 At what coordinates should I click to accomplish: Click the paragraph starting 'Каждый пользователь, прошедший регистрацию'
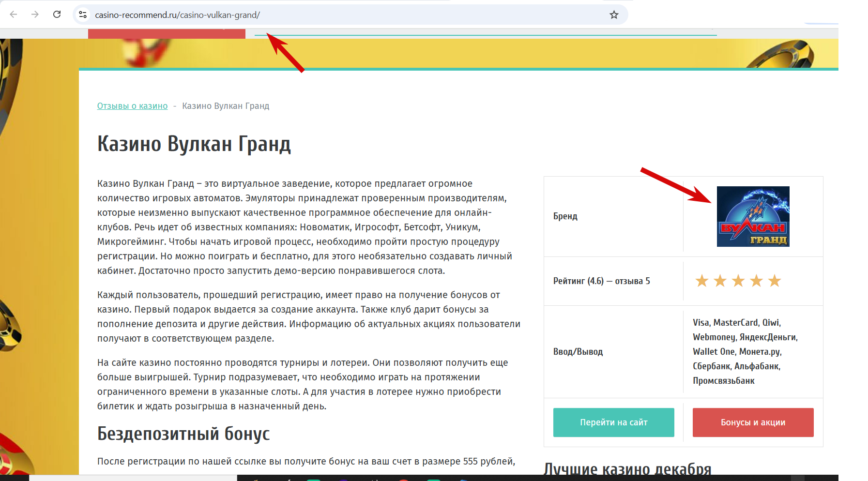click(x=309, y=316)
